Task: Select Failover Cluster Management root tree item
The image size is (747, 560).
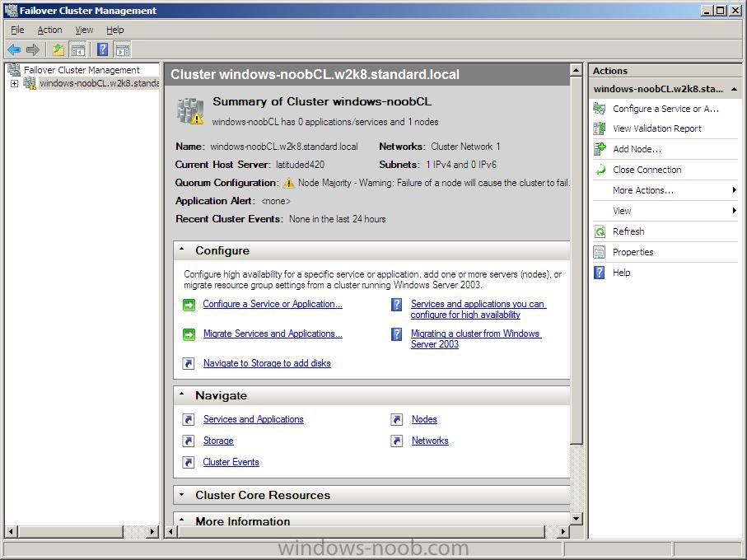Action: [x=82, y=70]
